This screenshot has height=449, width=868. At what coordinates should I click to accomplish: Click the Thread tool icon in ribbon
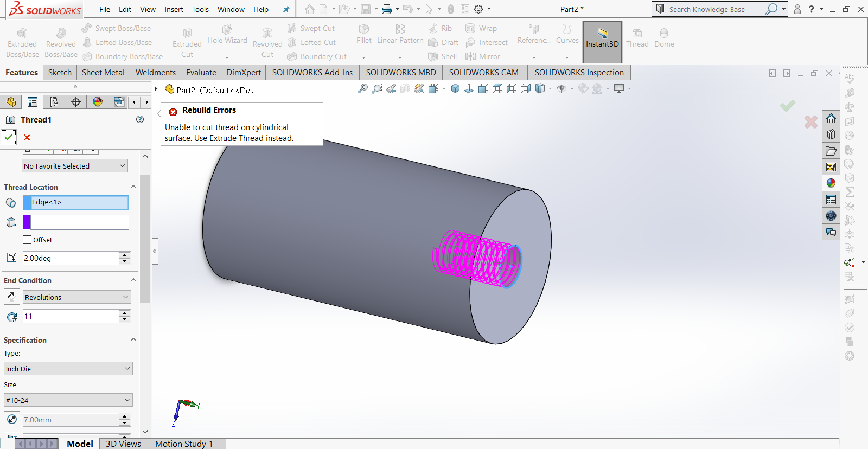(637, 38)
